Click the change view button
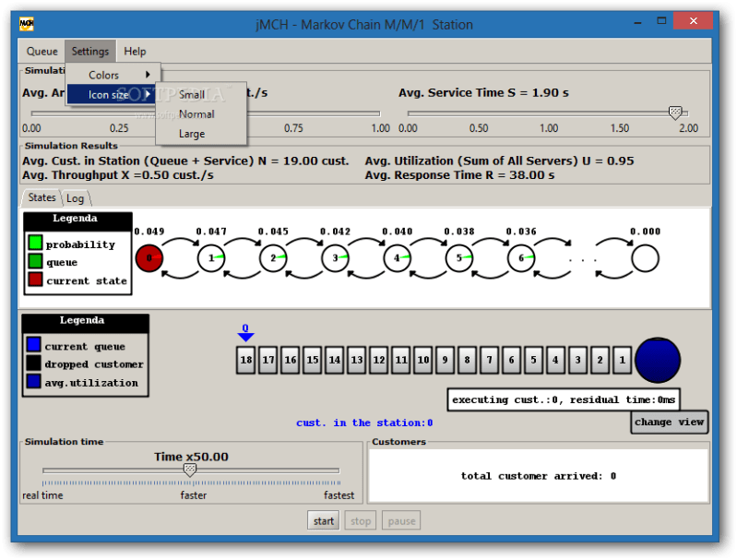 tap(670, 422)
